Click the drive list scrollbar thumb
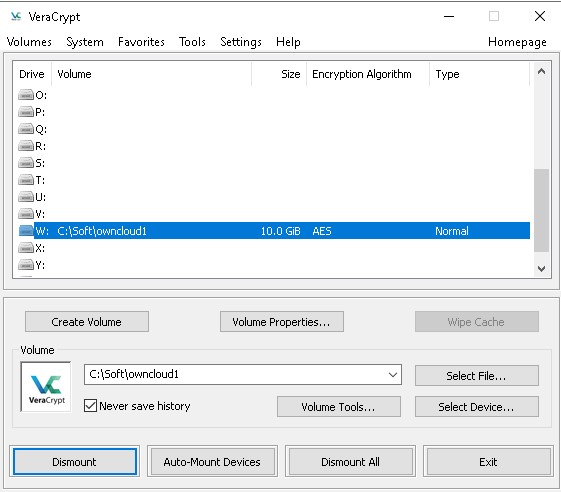The height and width of the screenshot is (492, 561). (541, 210)
